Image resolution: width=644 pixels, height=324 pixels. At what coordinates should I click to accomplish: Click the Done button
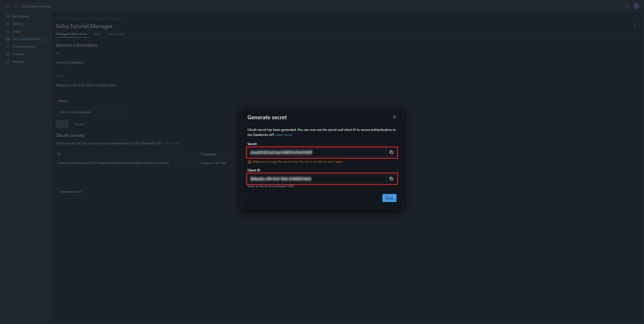coord(389,198)
